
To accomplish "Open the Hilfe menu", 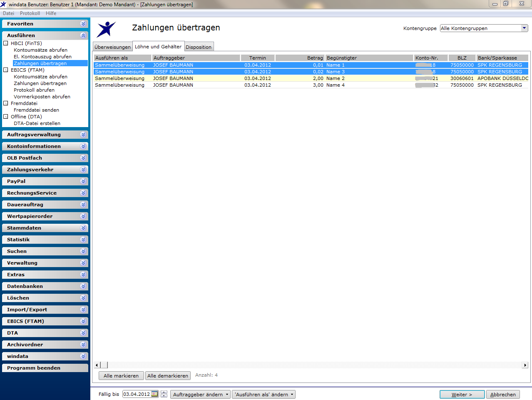I will point(51,13).
